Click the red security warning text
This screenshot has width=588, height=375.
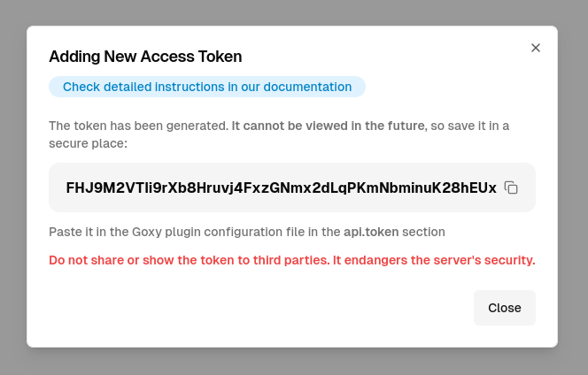point(291,260)
